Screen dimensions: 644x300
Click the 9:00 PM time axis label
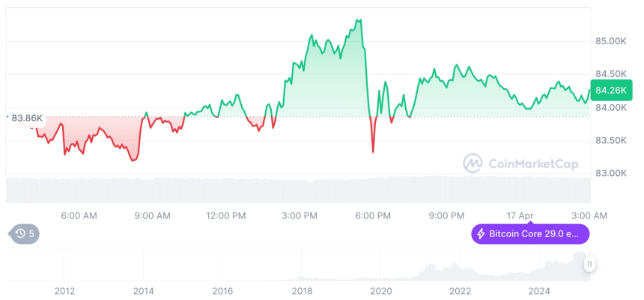446,215
